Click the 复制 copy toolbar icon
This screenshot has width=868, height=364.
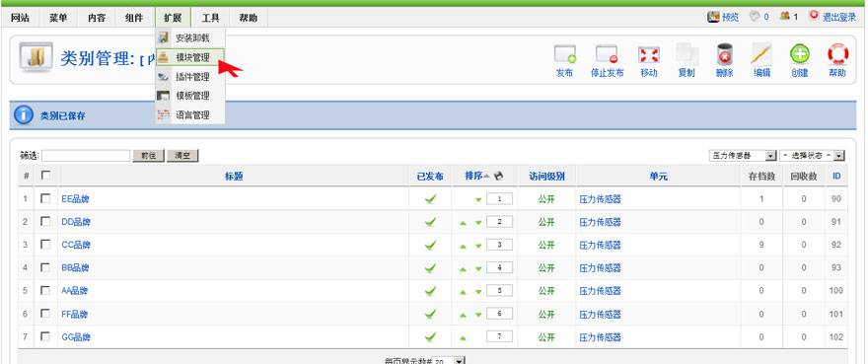click(687, 55)
